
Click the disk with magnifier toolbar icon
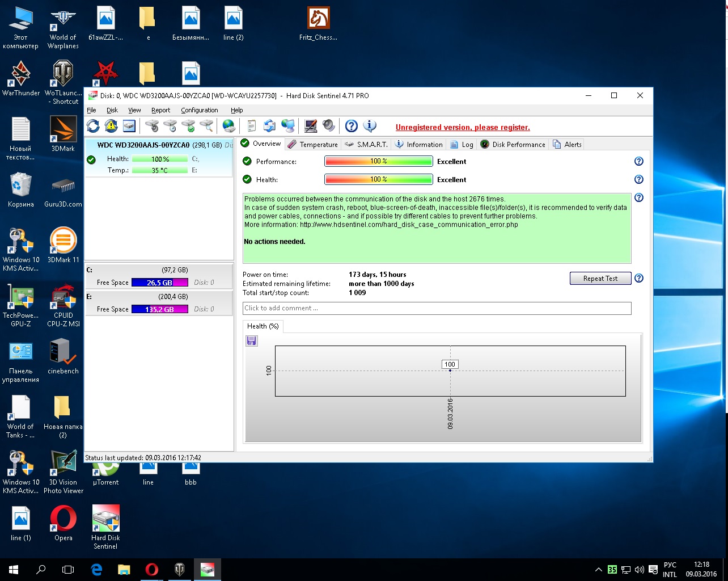[x=206, y=126]
